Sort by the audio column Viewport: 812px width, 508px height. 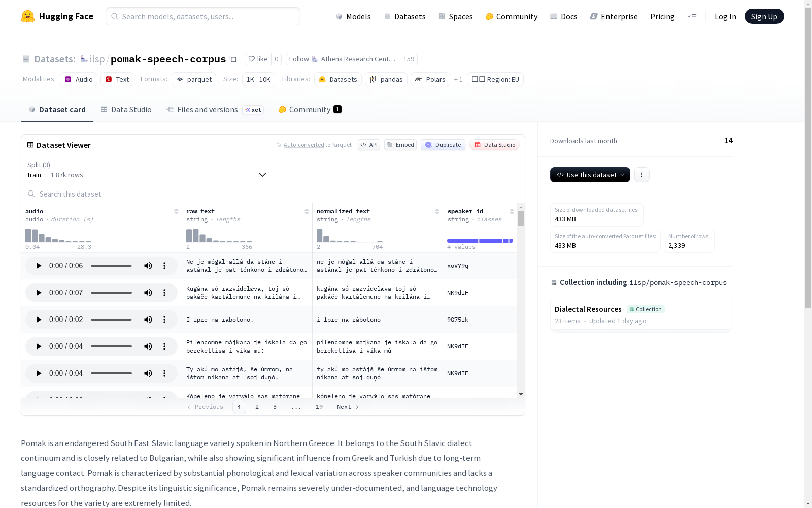click(x=176, y=211)
